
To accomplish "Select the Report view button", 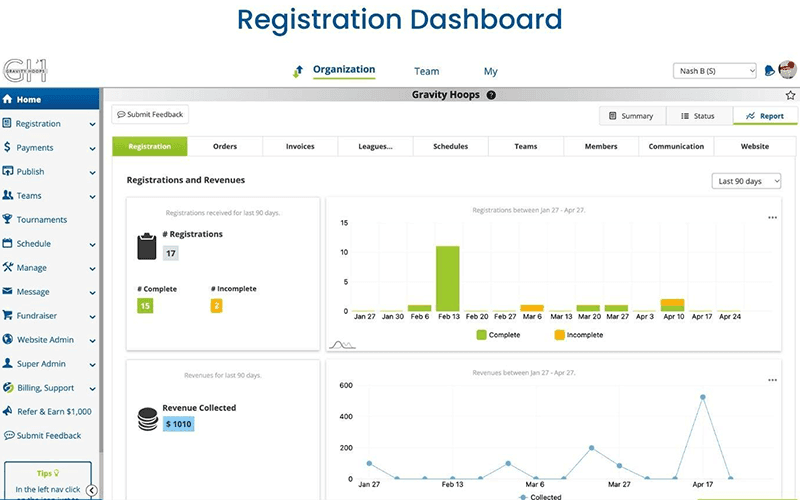I will click(x=765, y=116).
